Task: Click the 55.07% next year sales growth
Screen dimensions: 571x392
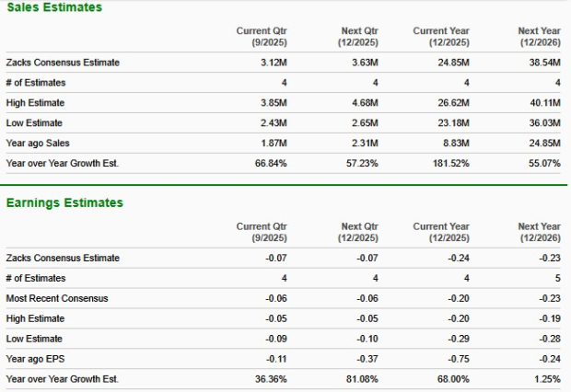Action: [x=543, y=163]
